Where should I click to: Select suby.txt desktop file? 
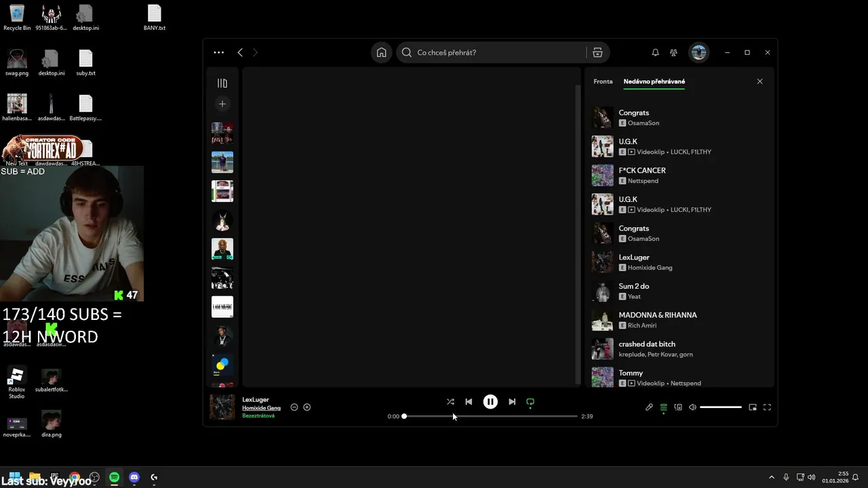pos(85,62)
